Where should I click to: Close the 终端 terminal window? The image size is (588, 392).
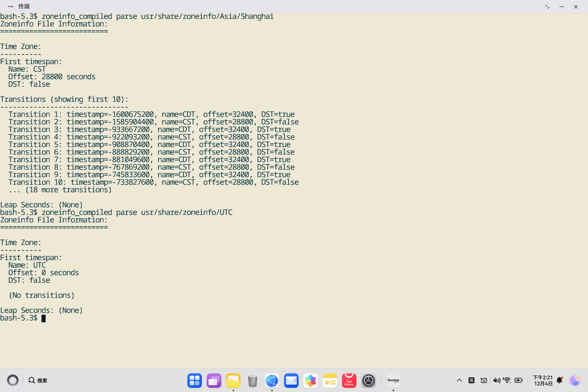(576, 7)
